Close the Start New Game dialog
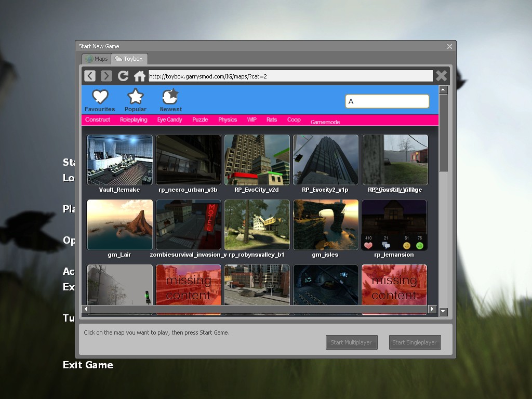Image resolution: width=532 pixels, height=399 pixels. pyautogui.click(x=449, y=46)
